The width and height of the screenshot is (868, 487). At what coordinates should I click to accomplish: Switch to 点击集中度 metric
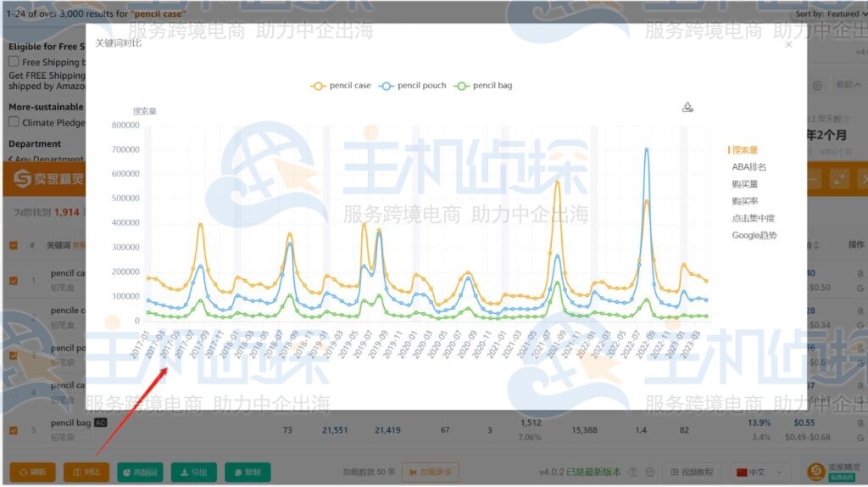click(753, 218)
